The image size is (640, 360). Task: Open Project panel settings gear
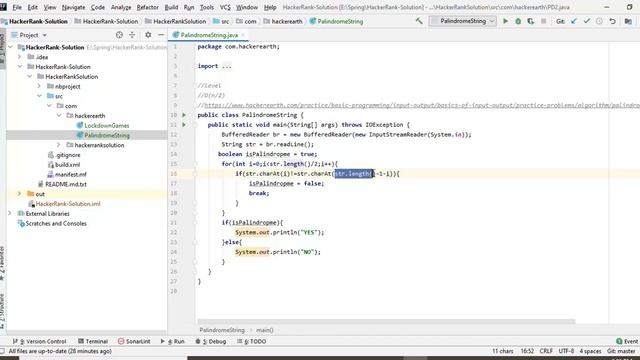pyautogui.click(x=148, y=35)
